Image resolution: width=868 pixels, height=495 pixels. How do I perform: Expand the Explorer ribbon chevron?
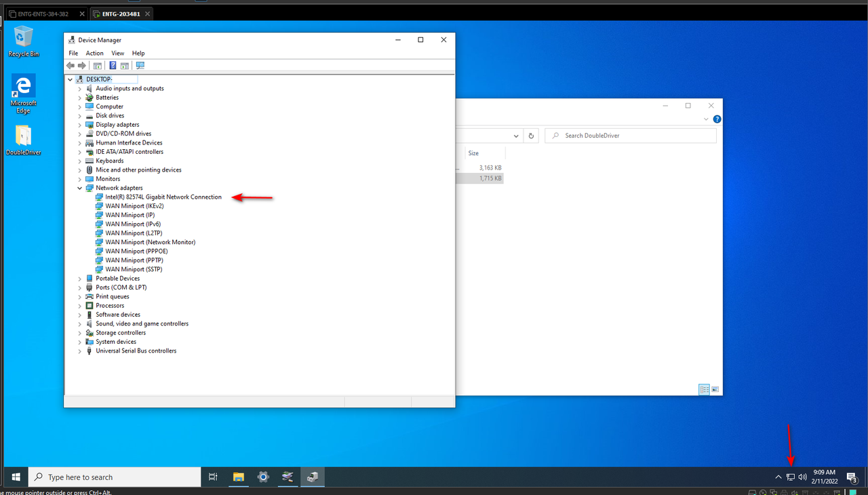706,119
